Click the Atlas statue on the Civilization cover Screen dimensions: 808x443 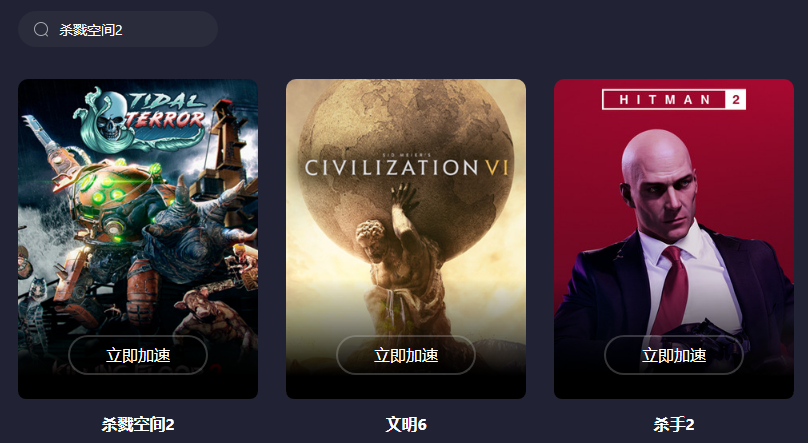pos(397,258)
